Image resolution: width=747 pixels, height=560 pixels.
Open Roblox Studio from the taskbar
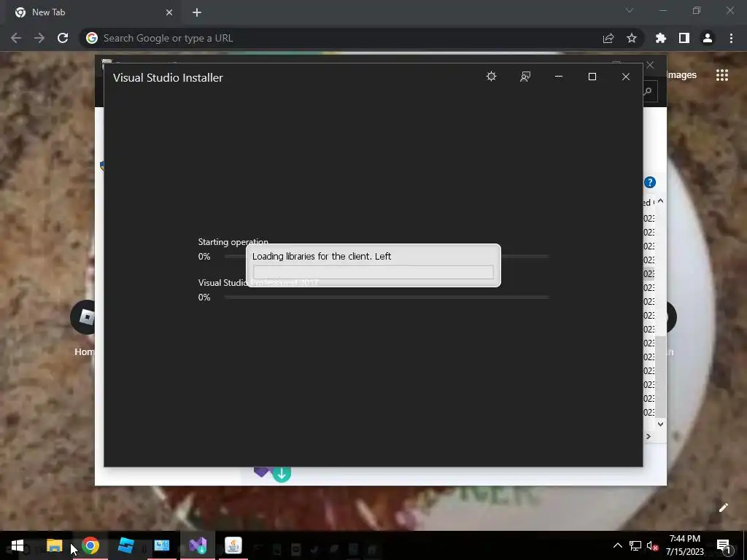coord(125,545)
